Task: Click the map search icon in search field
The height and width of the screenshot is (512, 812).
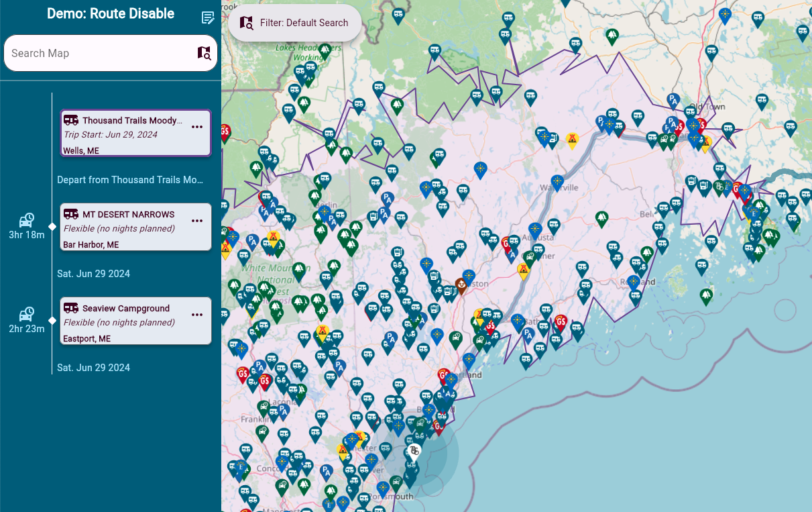Action: point(204,53)
